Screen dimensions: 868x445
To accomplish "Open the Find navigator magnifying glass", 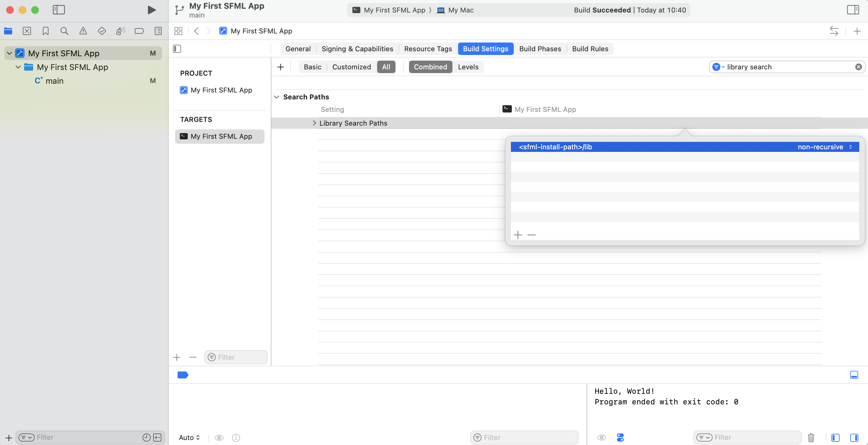I will pos(64,31).
